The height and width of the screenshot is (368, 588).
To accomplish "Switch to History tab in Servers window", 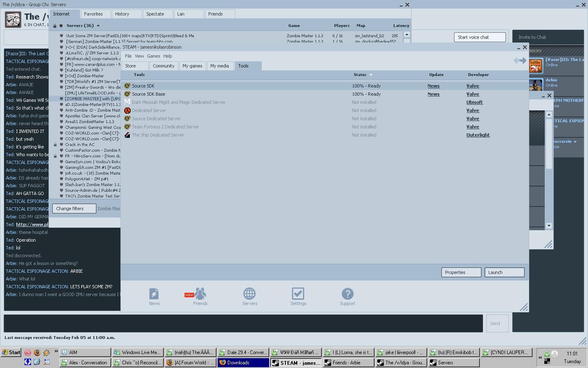I will coord(127,14).
